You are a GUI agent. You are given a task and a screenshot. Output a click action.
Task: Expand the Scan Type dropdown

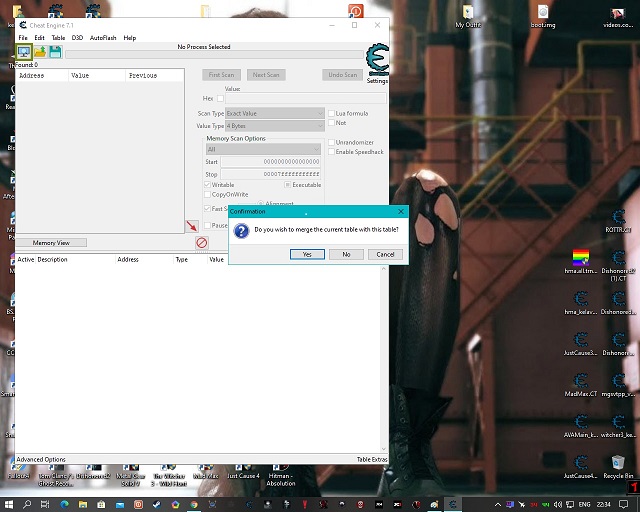[x=275, y=113]
